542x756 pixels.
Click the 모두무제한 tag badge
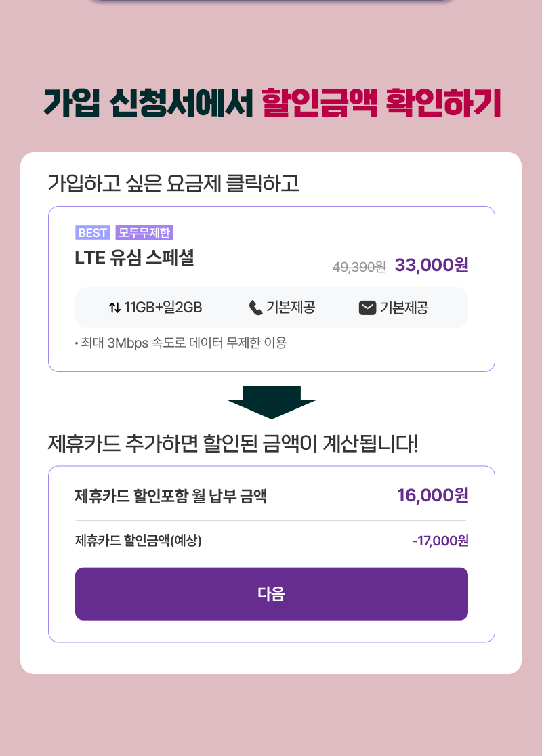(144, 233)
